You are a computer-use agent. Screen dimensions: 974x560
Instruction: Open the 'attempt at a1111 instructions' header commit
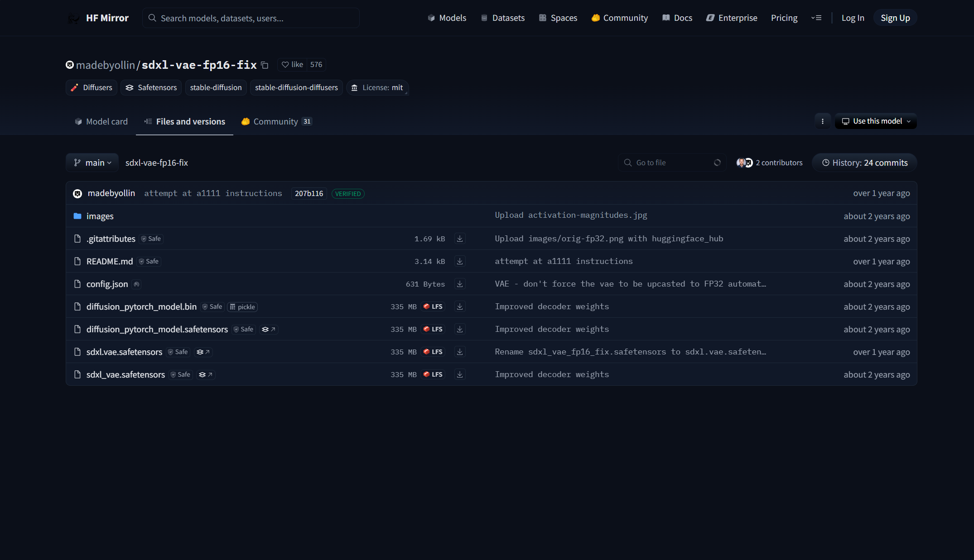click(x=213, y=193)
